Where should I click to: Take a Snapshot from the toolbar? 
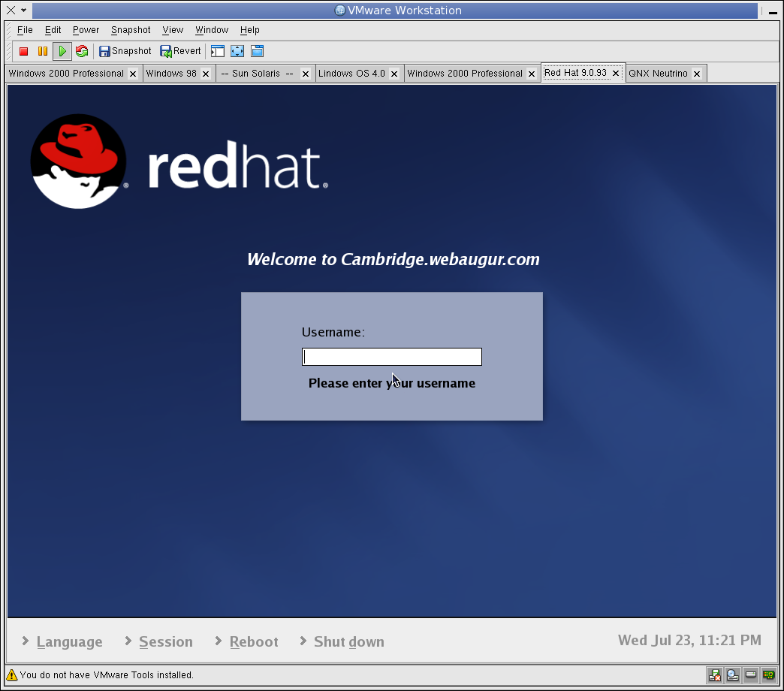pyautogui.click(x=125, y=51)
